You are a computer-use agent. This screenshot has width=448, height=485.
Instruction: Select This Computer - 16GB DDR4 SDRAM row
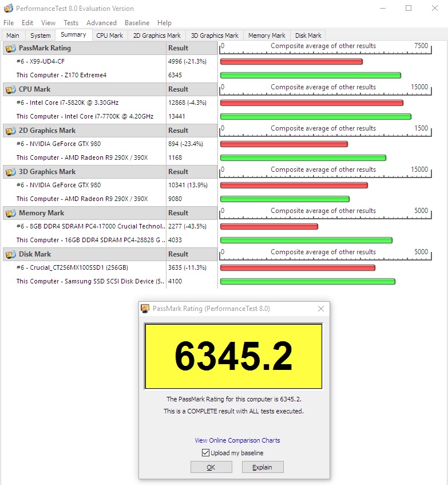tap(84, 240)
